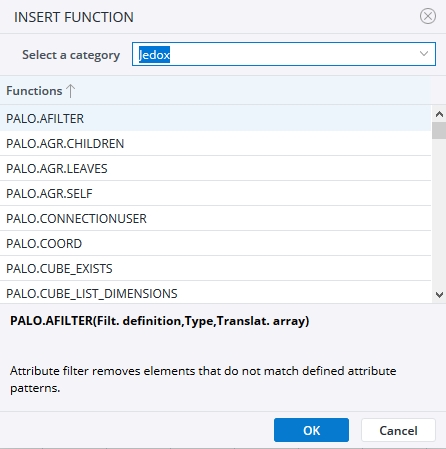Cancel the Insert Function dialog
Image resolution: width=446 pixels, height=449 pixels.
398,430
